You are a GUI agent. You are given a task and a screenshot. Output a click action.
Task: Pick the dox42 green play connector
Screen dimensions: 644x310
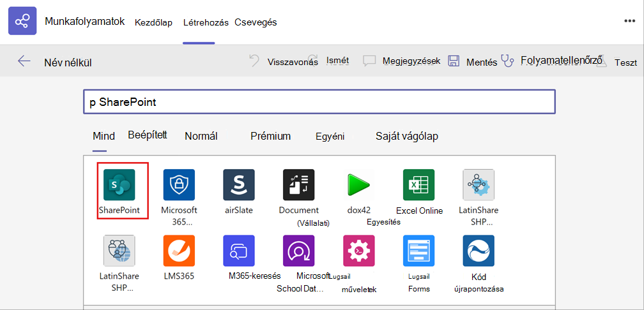pos(358,185)
